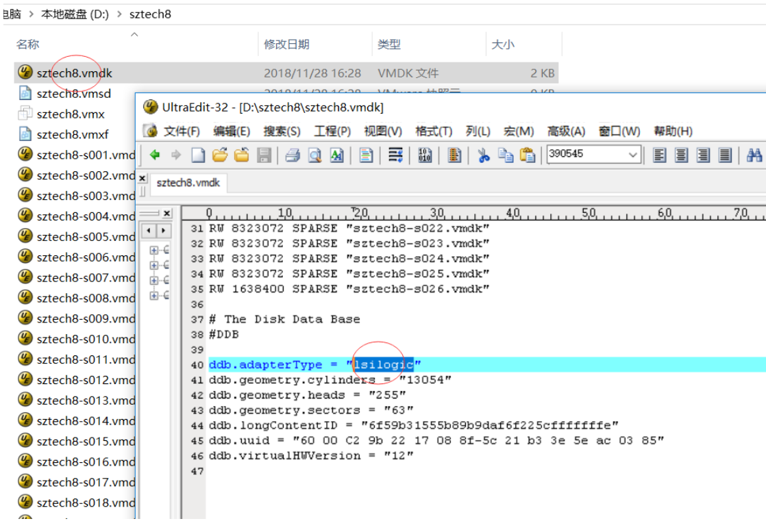Open the 窗口(W) menu
Screen dimensions: 766x532
point(619,131)
